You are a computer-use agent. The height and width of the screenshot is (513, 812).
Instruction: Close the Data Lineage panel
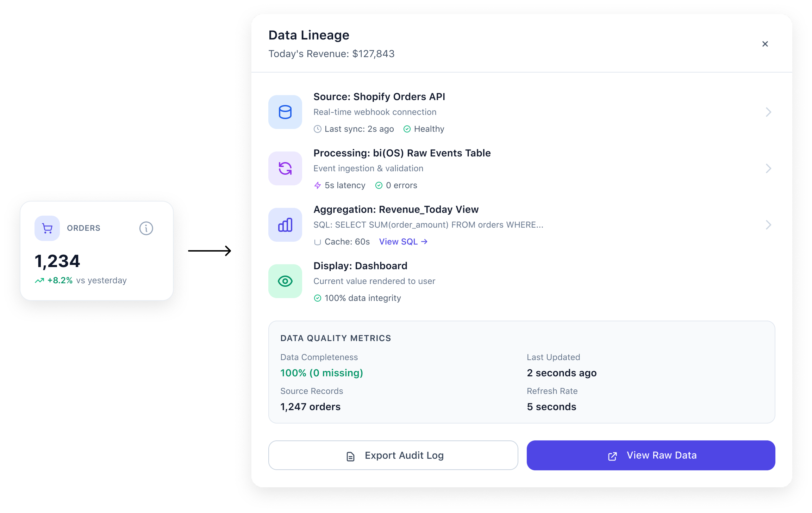pos(765,44)
